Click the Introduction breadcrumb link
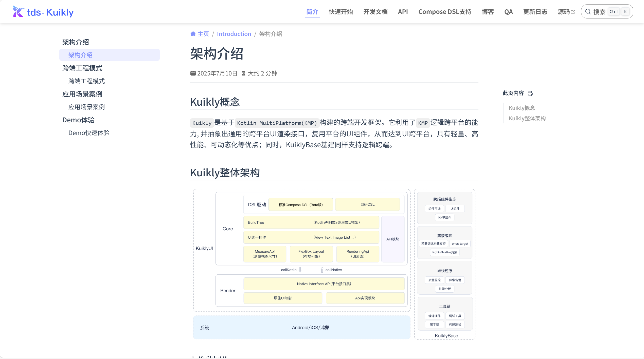 [234, 34]
